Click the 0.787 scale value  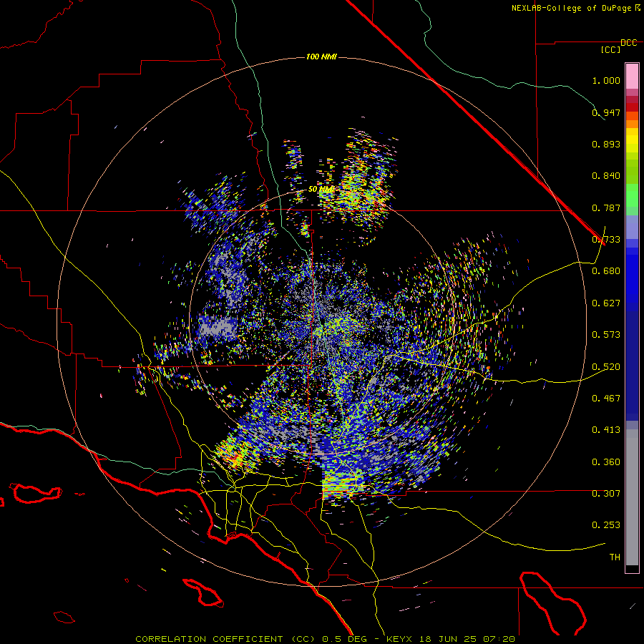tap(606, 208)
